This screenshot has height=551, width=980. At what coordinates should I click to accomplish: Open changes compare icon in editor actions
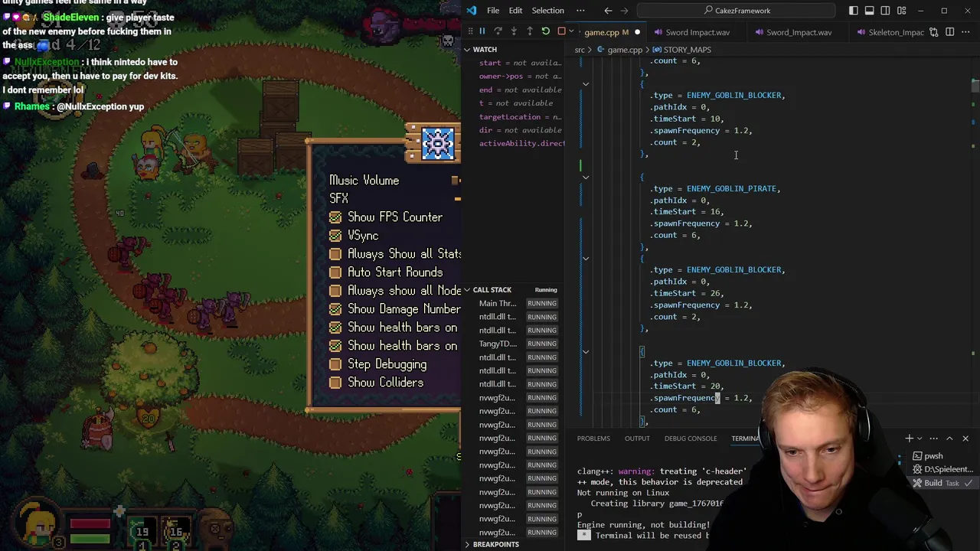pyautogui.click(x=934, y=32)
